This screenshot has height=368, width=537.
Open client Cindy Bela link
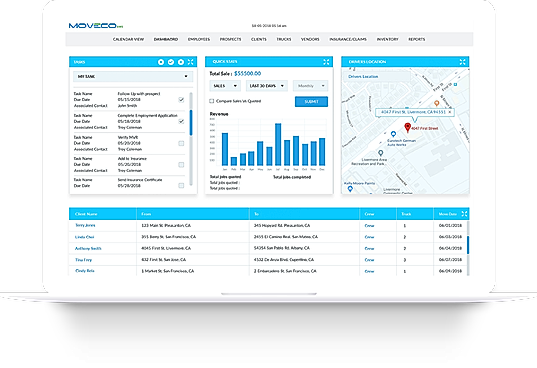[85, 271]
